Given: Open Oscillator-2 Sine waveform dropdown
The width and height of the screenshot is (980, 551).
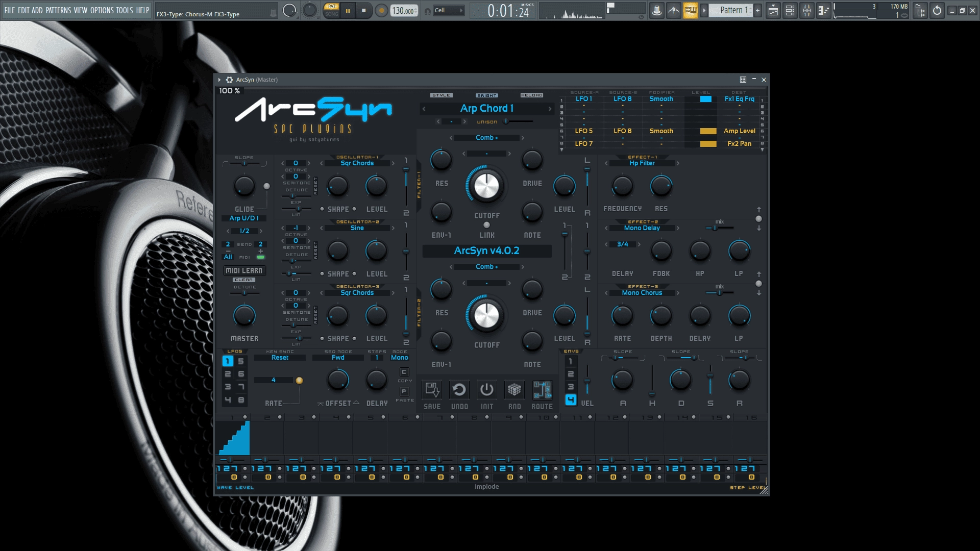Looking at the screenshot, I should coord(357,228).
